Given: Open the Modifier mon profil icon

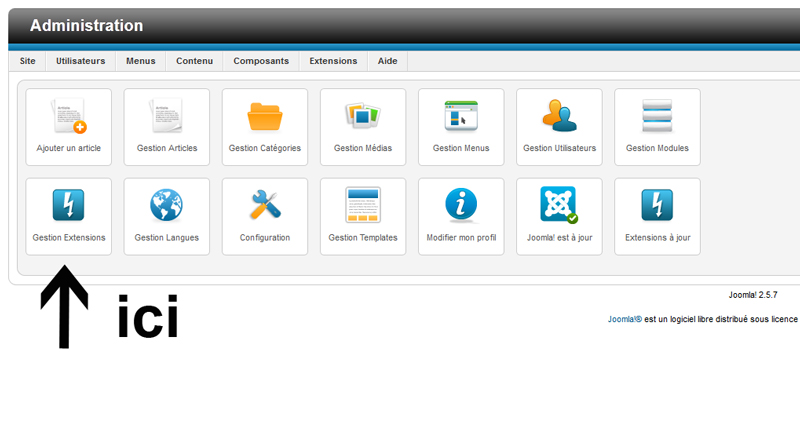Looking at the screenshot, I should click(x=460, y=207).
